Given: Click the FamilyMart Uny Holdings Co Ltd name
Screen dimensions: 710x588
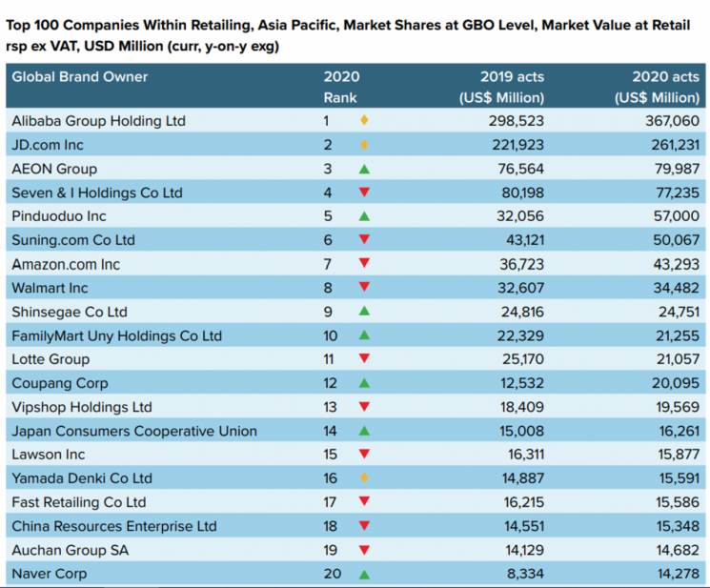Looking at the screenshot, I should (x=116, y=335).
